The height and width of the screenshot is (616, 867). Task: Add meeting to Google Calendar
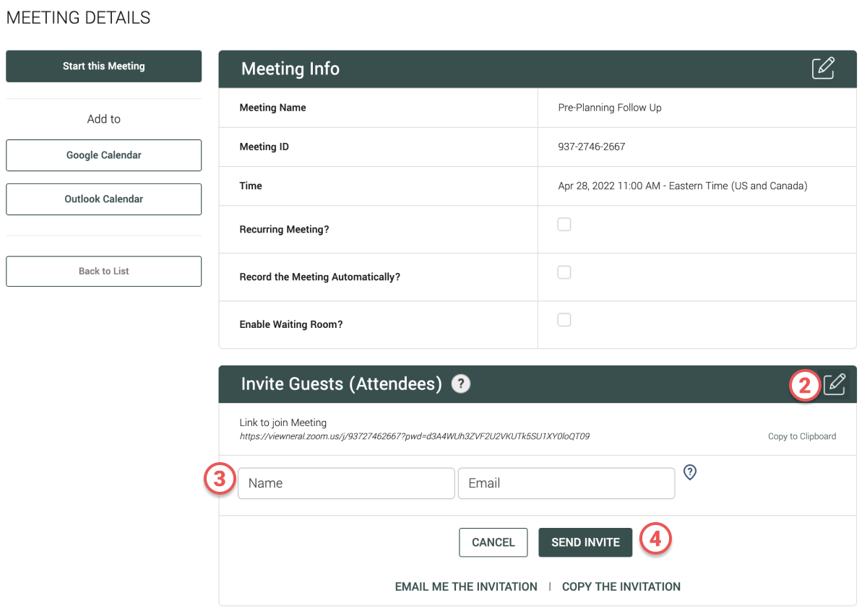[x=104, y=155]
